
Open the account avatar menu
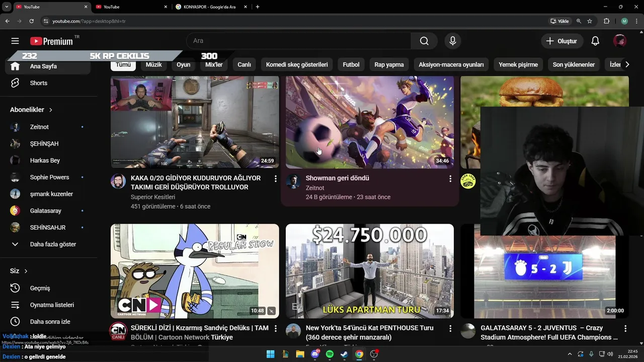(619, 41)
